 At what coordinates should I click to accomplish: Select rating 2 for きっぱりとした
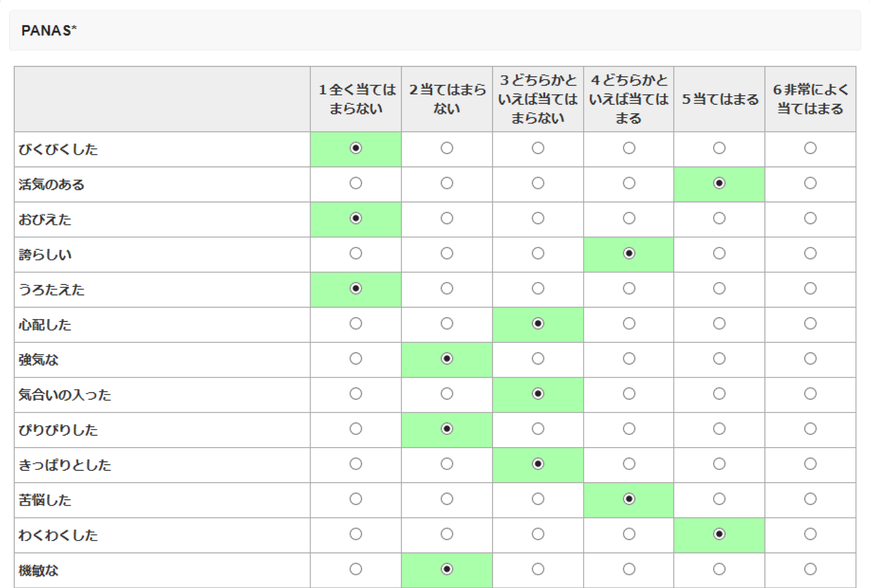(447, 464)
